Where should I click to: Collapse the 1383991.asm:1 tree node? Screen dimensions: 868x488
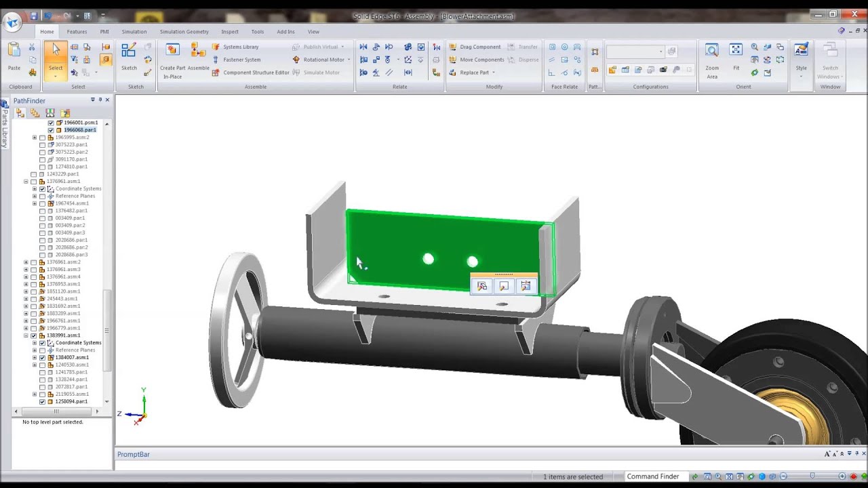click(x=26, y=335)
